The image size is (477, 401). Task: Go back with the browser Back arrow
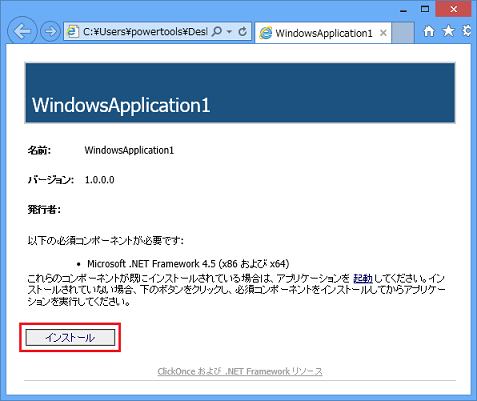22,31
